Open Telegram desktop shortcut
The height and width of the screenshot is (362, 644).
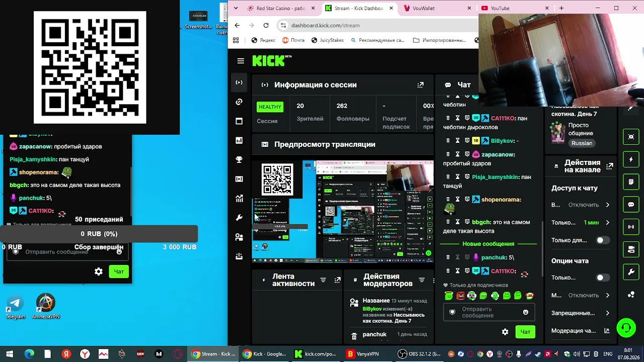(15, 307)
